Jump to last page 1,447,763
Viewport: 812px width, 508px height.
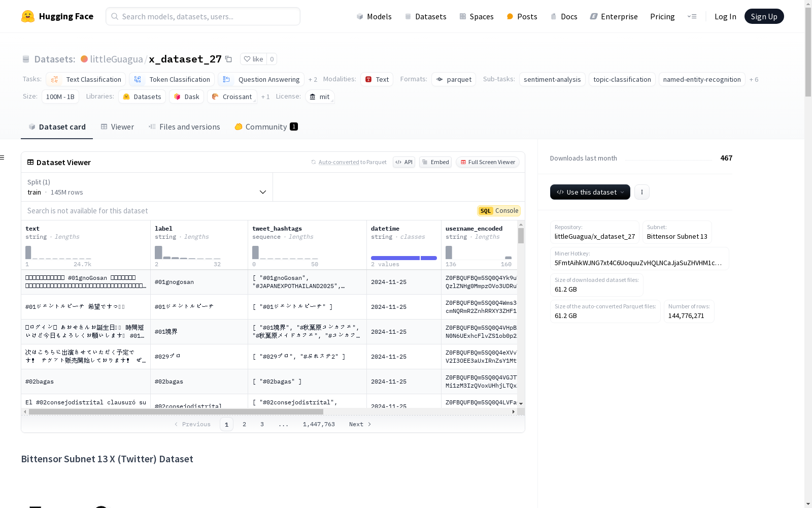point(319,424)
